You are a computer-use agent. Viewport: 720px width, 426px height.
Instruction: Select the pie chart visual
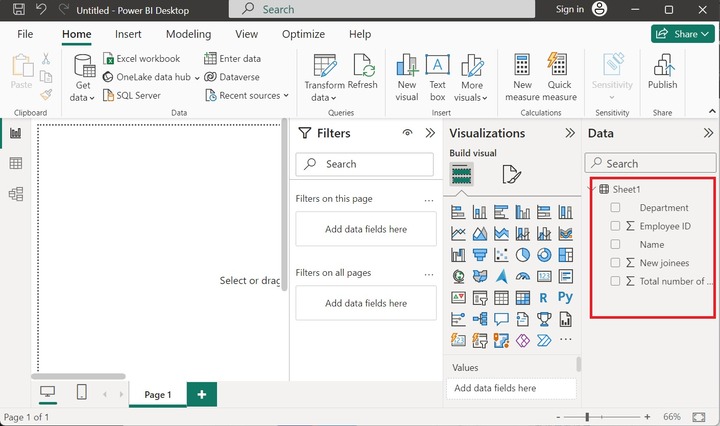[523, 255]
